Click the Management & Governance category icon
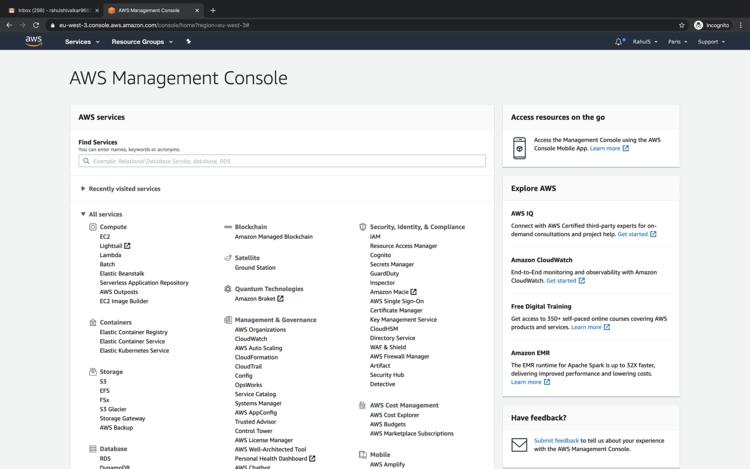The height and width of the screenshot is (469, 750). tap(228, 320)
